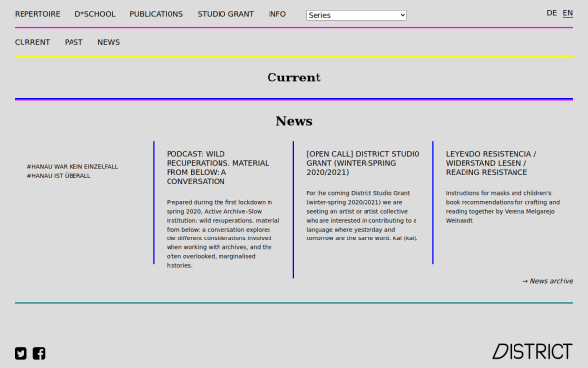Select the Past submenu tab
This screenshot has height=368, width=588.
(73, 42)
